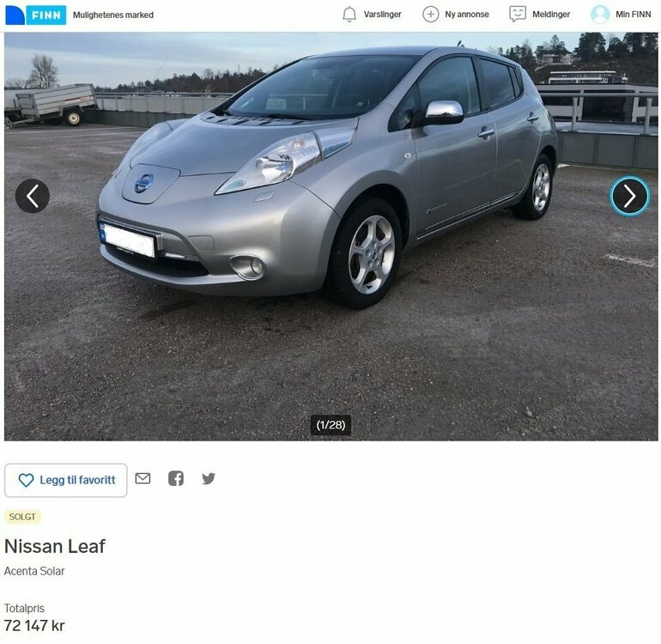Open the Varslinger bell icon
Screen dimensions: 661x644
coord(349,15)
